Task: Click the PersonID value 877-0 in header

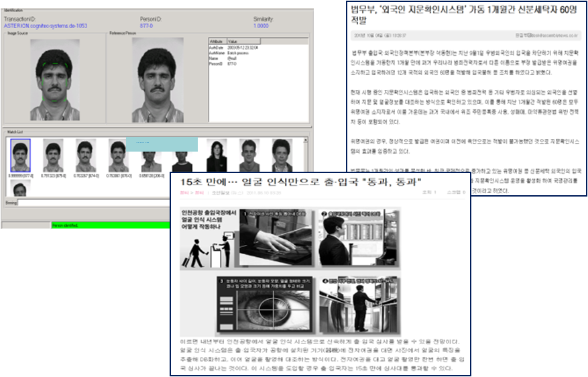Action: click(x=146, y=26)
